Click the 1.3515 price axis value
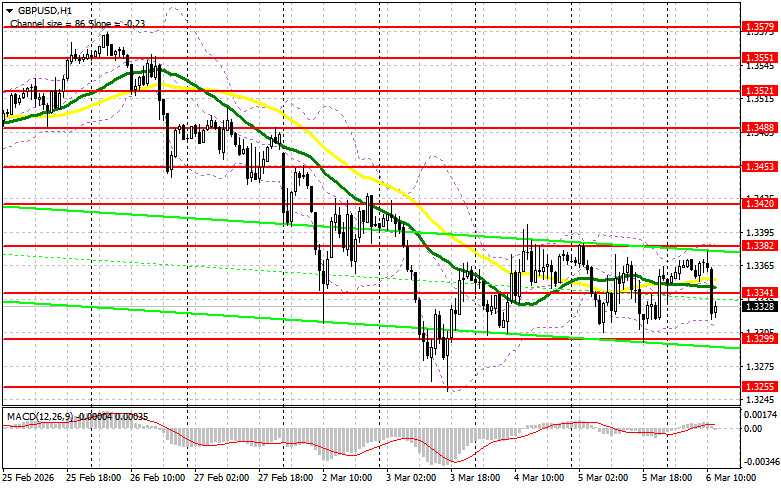 click(x=761, y=99)
